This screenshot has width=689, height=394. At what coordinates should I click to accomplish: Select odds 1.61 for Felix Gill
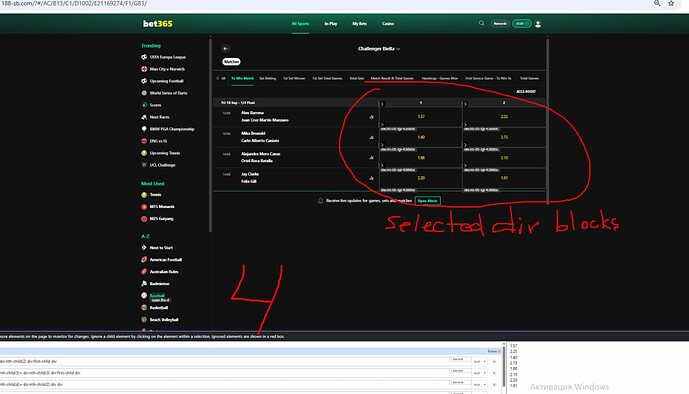504,178
